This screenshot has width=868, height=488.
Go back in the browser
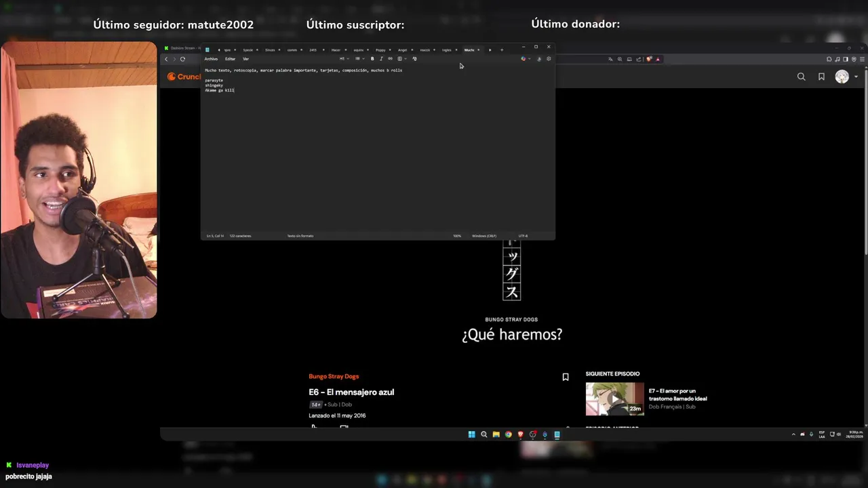[166, 59]
